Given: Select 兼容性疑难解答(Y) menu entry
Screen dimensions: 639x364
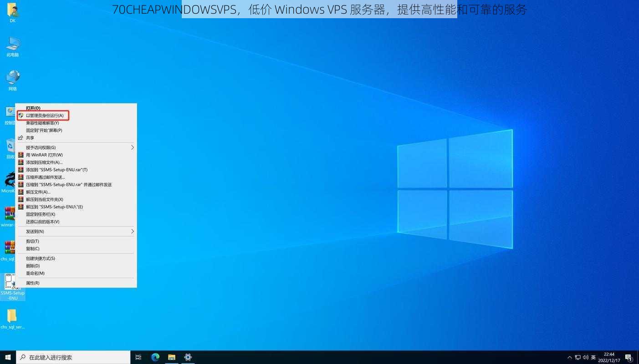Looking at the screenshot, I should point(76,123).
